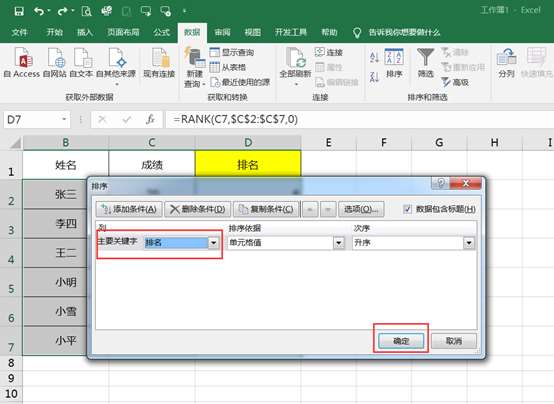This screenshot has height=404, width=554.
Task: Click inside the formula bar with the RANK formula
Action: coord(359,119)
